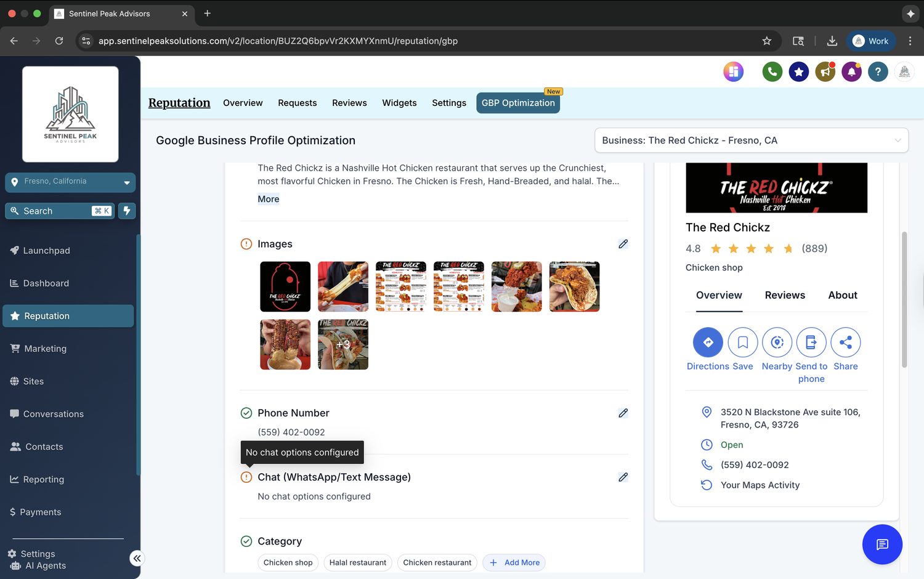Screen dimensions: 924x579
Task: Collapse sidebar with double chevron
Action: click(x=137, y=558)
